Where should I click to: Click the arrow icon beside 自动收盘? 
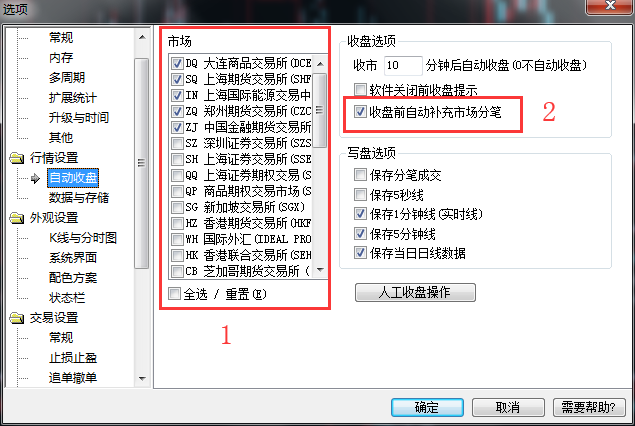coord(35,178)
